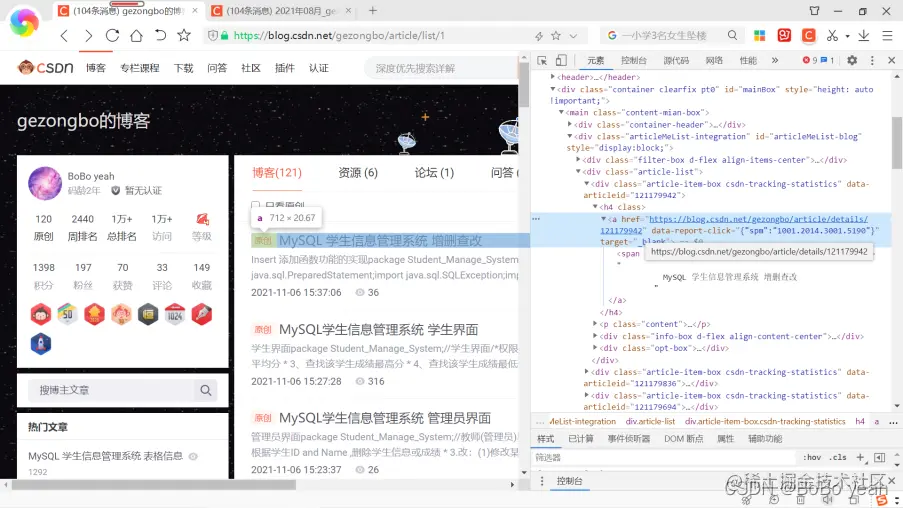This screenshot has height=508, width=903.
Task: Click the search magnifier in browser search box
Action: (x=732, y=36)
